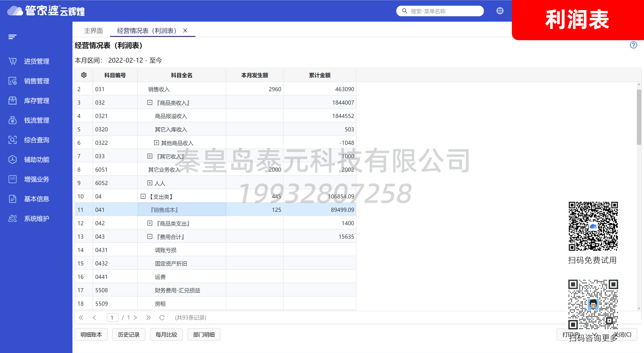Select the 固定资产折旧 row
Screen dimensions: 644x353
click(x=216, y=263)
